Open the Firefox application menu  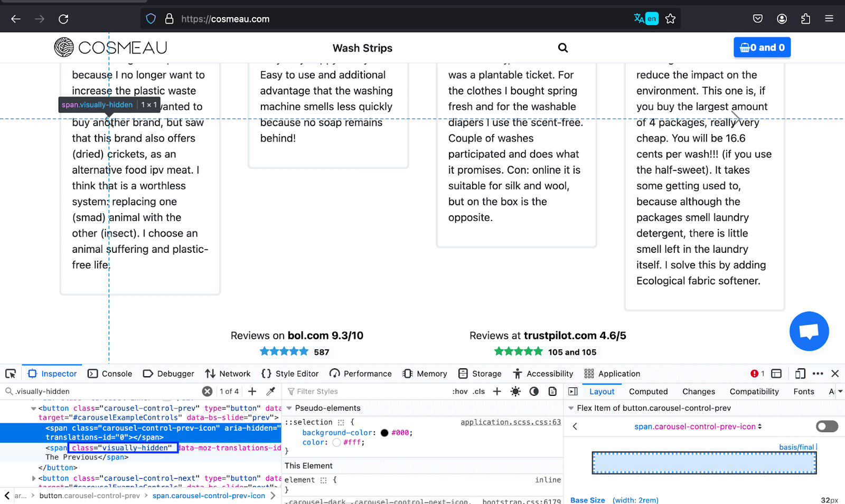829,19
